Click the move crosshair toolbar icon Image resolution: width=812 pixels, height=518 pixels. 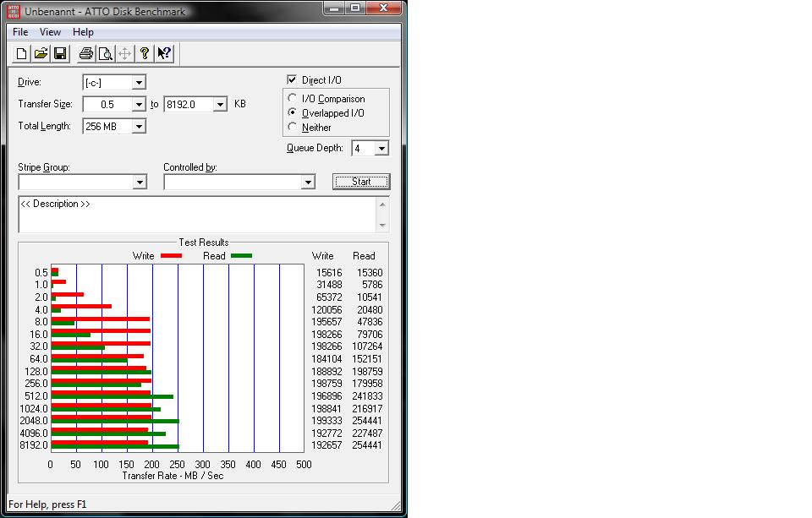(125, 54)
